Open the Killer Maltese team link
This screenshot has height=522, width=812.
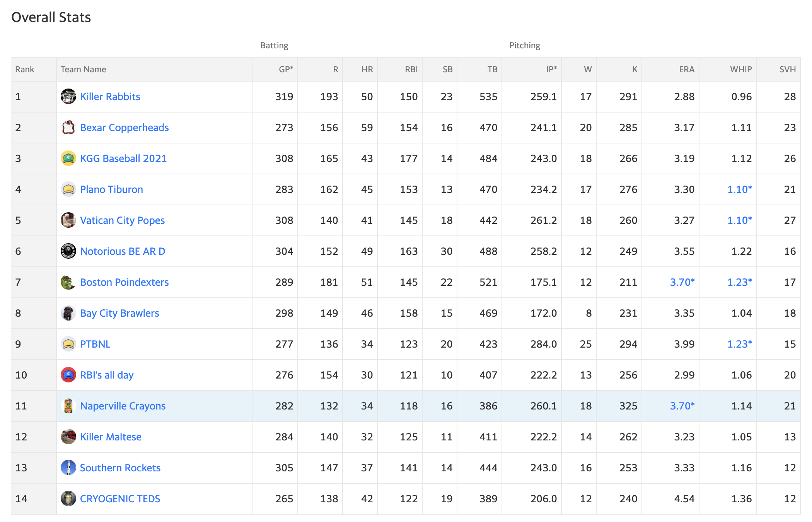[x=111, y=437]
